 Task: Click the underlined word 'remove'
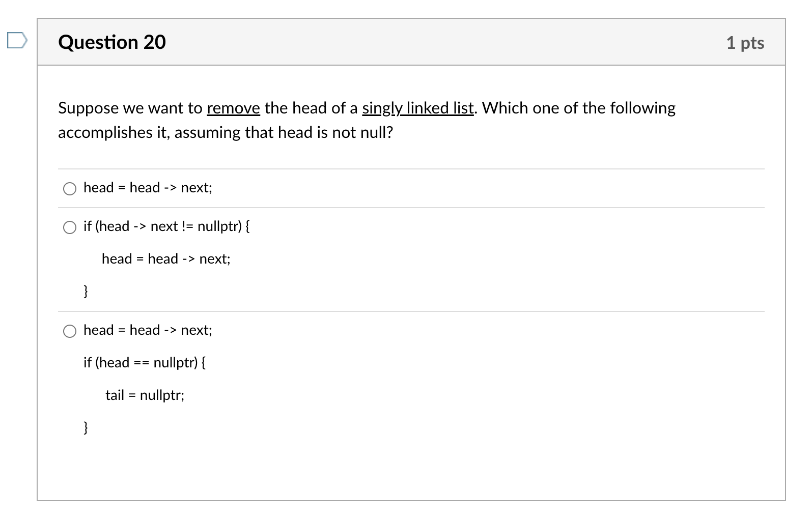(234, 108)
